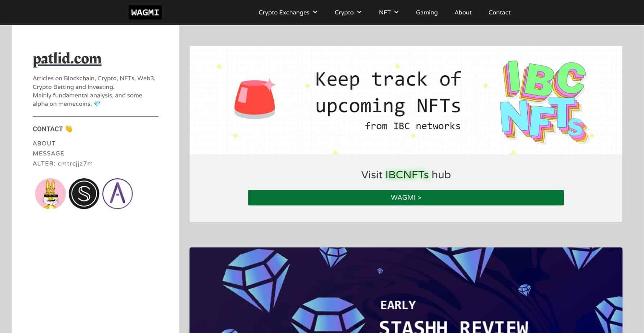Follow the highlighted IBCNFTs link
644x333 pixels.
point(407,175)
